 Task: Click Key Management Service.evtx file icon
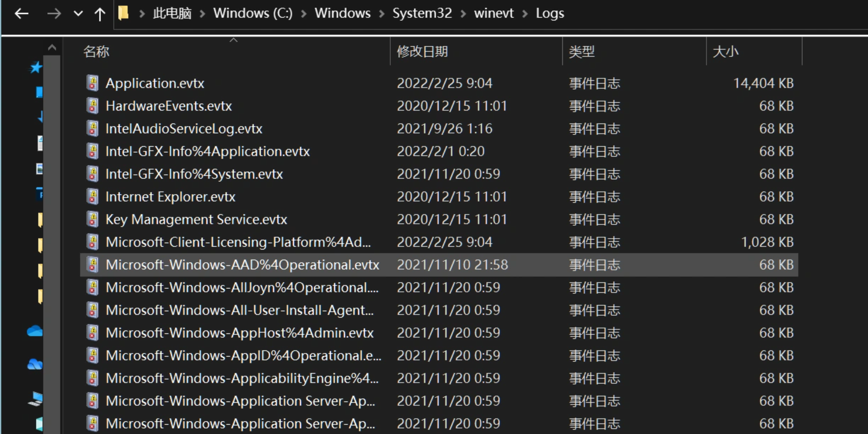click(93, 219)
